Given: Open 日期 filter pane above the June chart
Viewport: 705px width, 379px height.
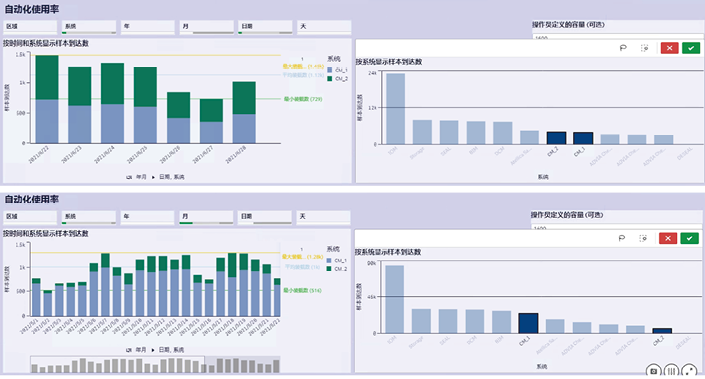Looking at the screenshot, I should (265, 27).
